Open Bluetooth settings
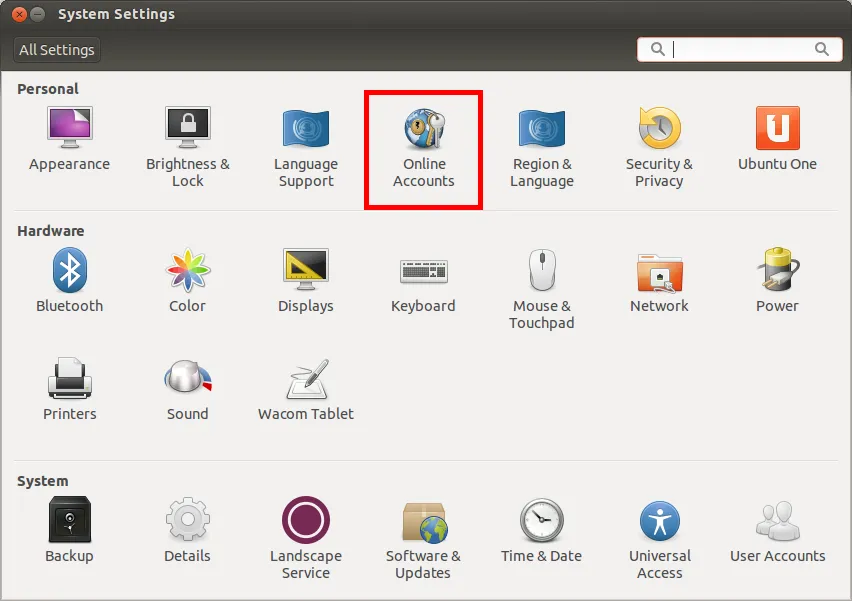The height and width of the screenshot is (601, 852). click(x=70, y=280)
